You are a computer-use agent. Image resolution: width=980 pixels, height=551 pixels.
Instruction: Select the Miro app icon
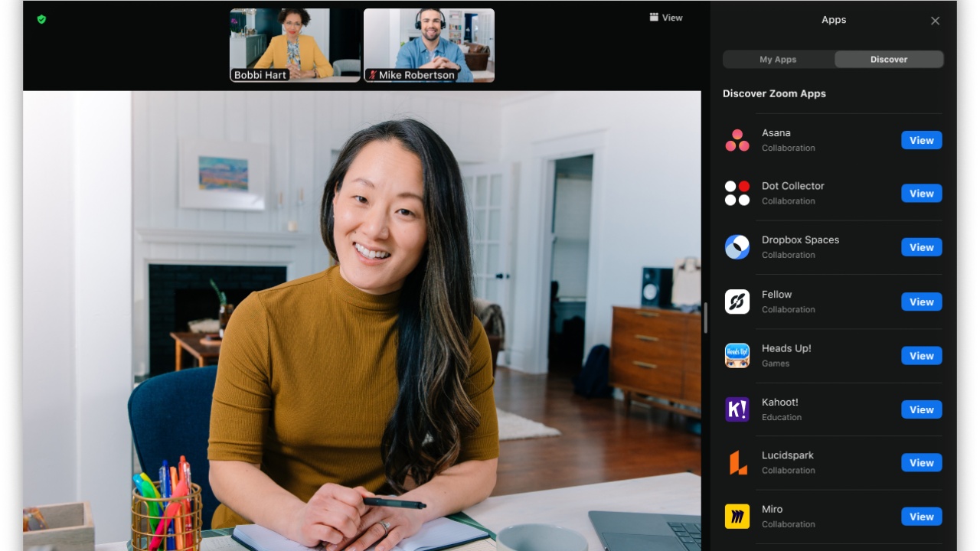[x=737, y=516]
